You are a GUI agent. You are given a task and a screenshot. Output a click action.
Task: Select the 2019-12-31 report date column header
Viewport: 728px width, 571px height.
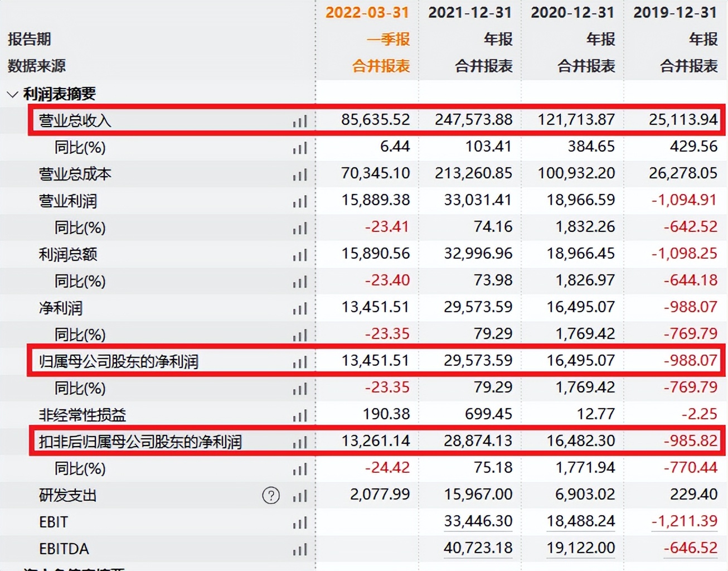coord(675,12)
